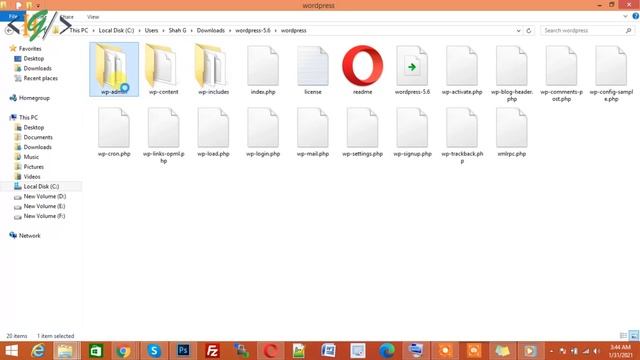Open the Windows Start button
Image resolution: width=640 pixels, height=360 pixels.
pos(11,351)
